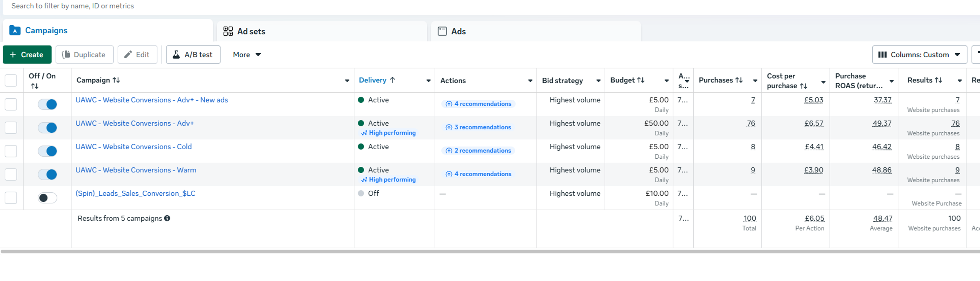This screenshot has width=980, height=281.
Task: Click the Ad sets grid icon
Action: click(228, 31)
